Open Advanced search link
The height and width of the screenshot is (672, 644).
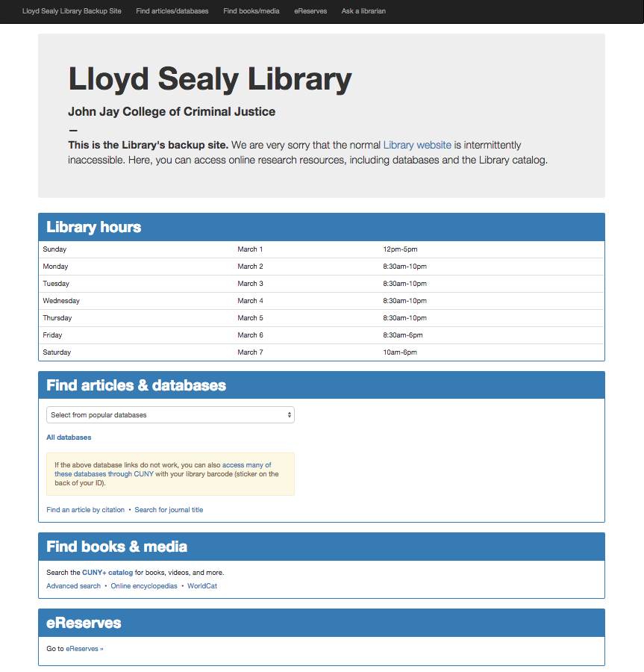tap(73, 586)
